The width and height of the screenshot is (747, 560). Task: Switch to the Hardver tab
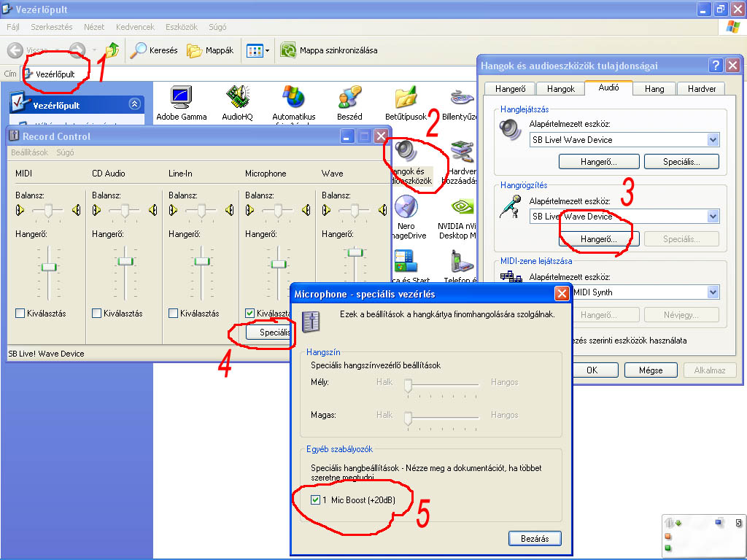(x=701, y=88)
